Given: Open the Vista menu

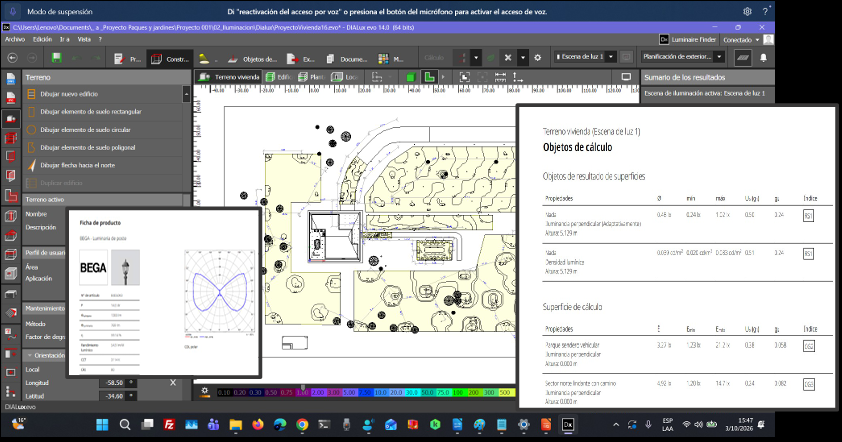Looking at the screenshot, I should pos(84,39).
